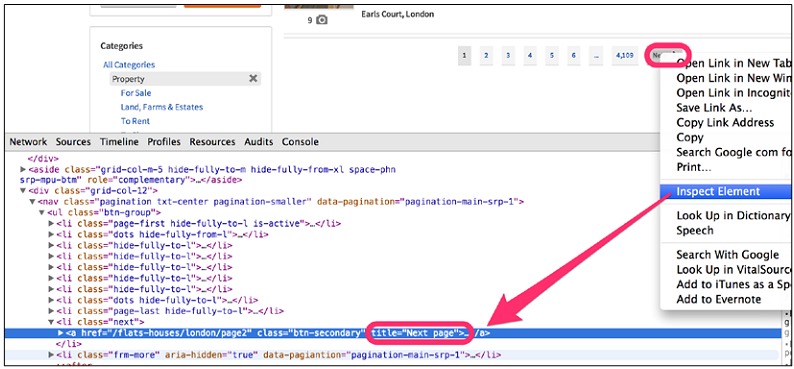Select Copy Link Address menu entry
The image size is (794, 369).
(x=725, y=122)
